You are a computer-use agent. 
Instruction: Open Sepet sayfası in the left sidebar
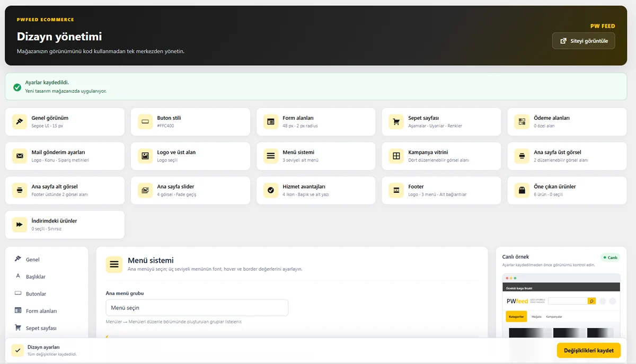tap(47, 328)
